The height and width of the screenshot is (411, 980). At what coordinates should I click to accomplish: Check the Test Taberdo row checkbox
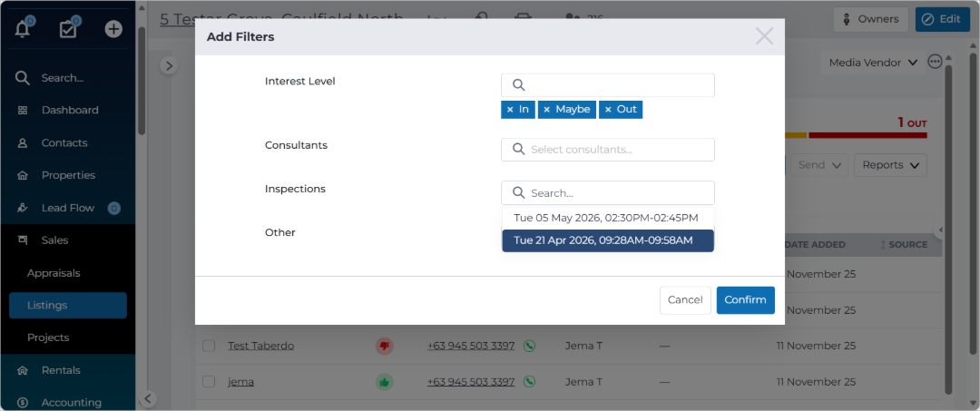(209, 346)
